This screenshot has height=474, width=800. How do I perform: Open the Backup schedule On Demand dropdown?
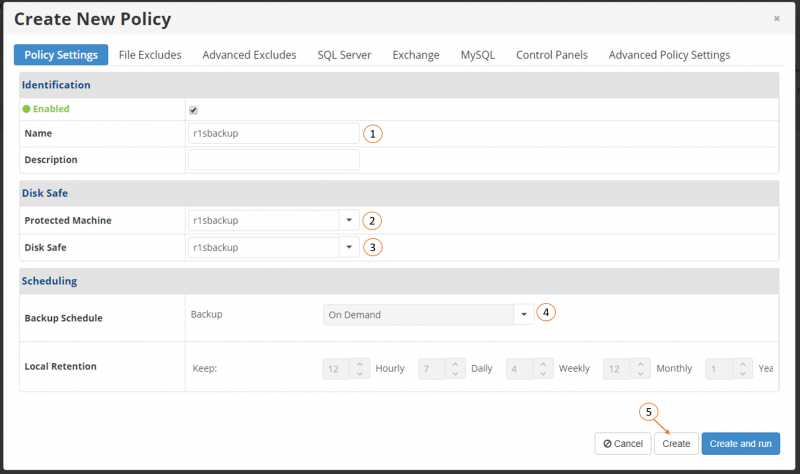(x=429, y=315)
